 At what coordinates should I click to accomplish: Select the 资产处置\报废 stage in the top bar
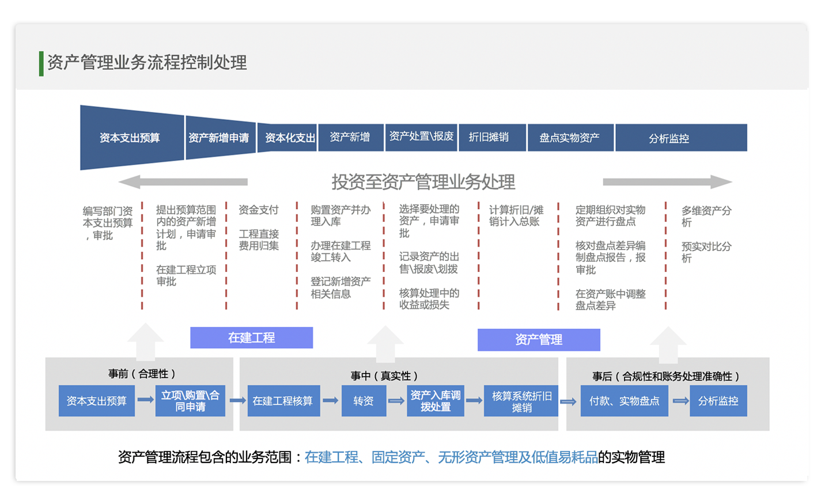(x=421, y=137)
